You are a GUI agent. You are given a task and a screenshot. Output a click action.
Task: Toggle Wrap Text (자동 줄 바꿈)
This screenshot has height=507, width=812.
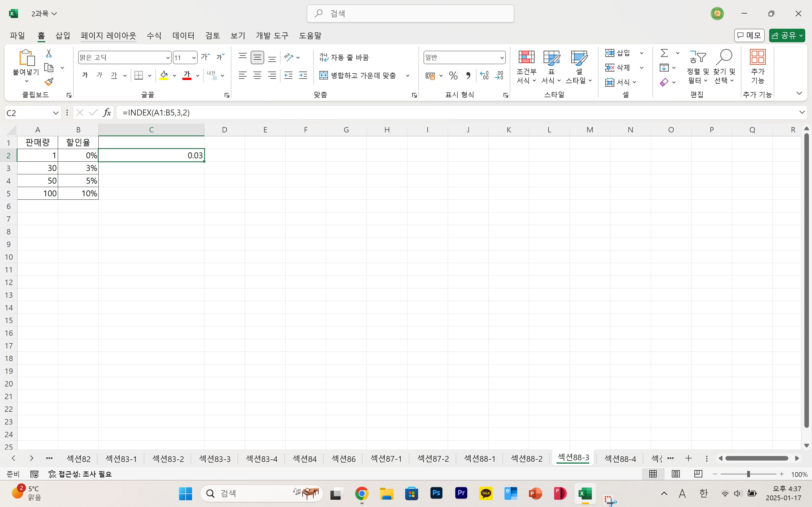click(344, 57)
